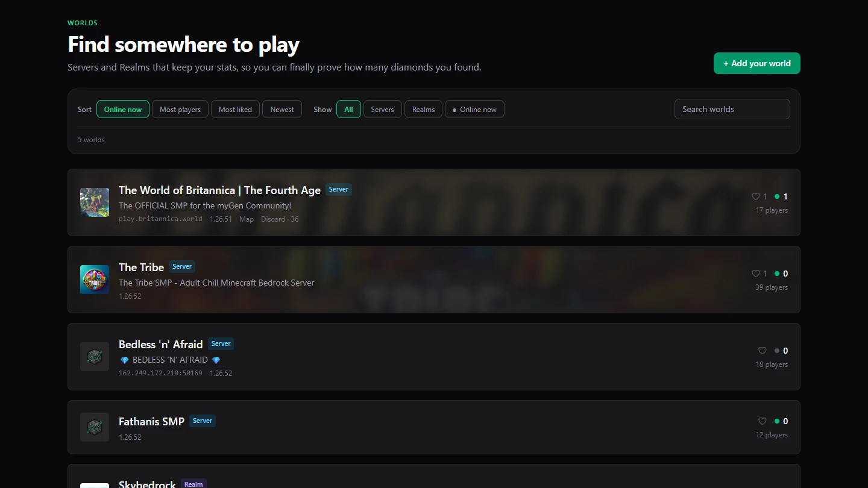Show All world types
Screen dimensions: 868x488
coord(348,109)
